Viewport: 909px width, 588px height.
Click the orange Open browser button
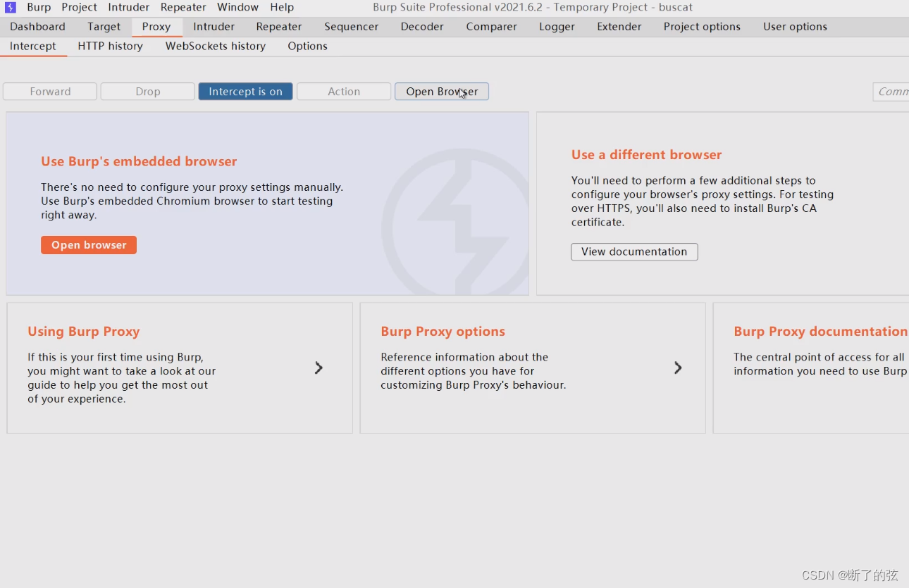pyautogui.click(x=89, y=245)
